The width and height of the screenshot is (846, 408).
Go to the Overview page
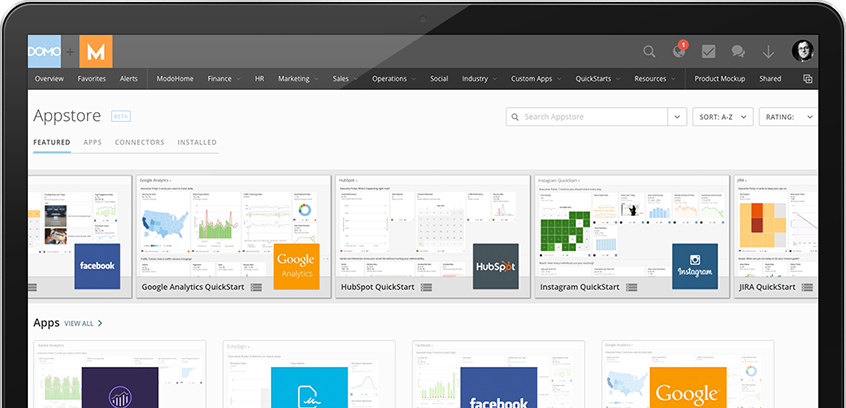pyautogui.click(x=49, y=79)
